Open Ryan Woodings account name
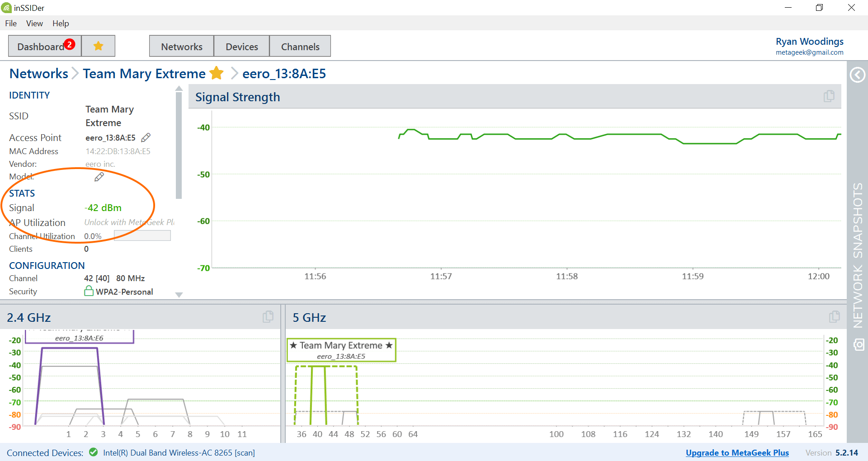Image resolution: width=868 pixels, height=461 pixels. tap(810, 41)
